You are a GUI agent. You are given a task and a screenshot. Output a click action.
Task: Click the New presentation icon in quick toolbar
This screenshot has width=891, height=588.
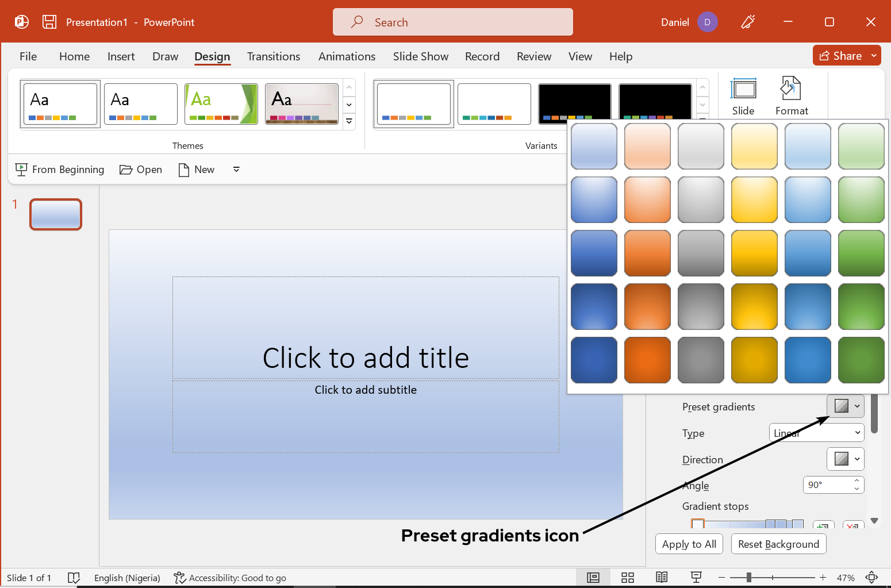pyautogui.click(x=196, y=170)
